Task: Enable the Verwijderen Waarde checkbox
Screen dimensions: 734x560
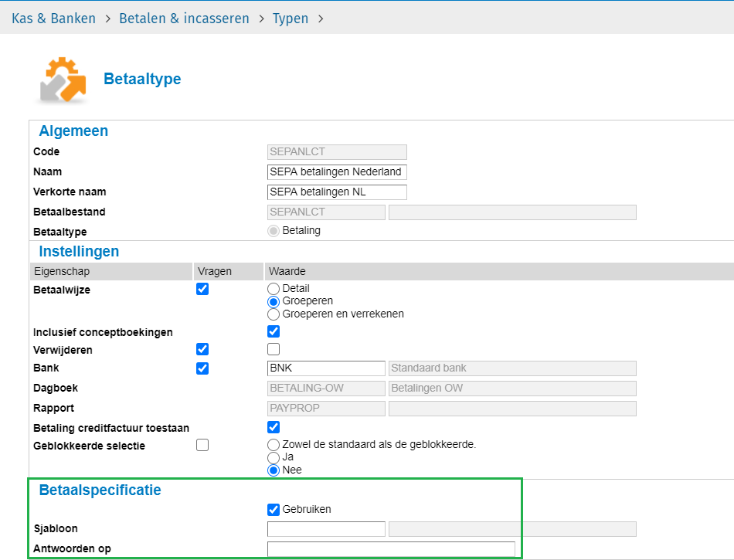Action: tap(274, 349)
